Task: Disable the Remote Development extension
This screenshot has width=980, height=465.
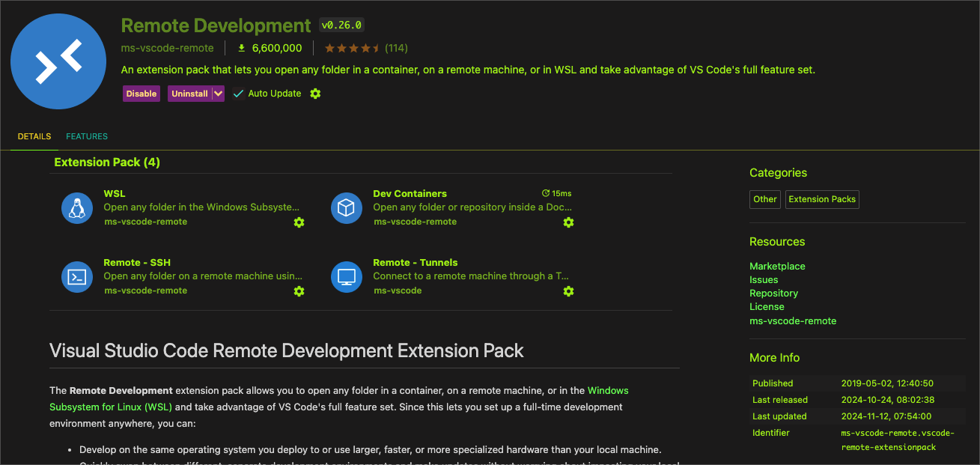Action: [141, 94]
